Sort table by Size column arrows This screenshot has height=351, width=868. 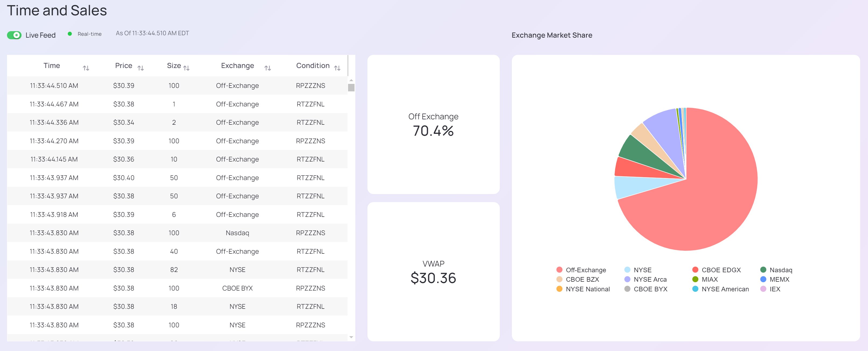186,68
